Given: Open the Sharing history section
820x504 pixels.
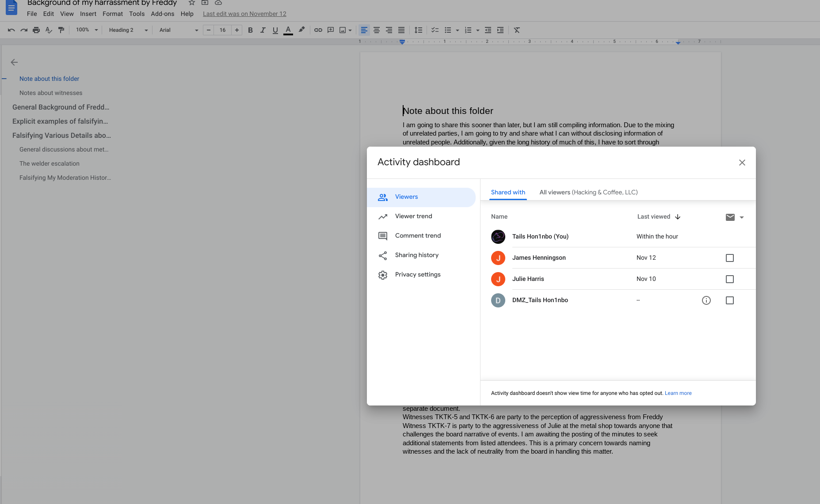Looking at the screenshot, I should point(416,255).
